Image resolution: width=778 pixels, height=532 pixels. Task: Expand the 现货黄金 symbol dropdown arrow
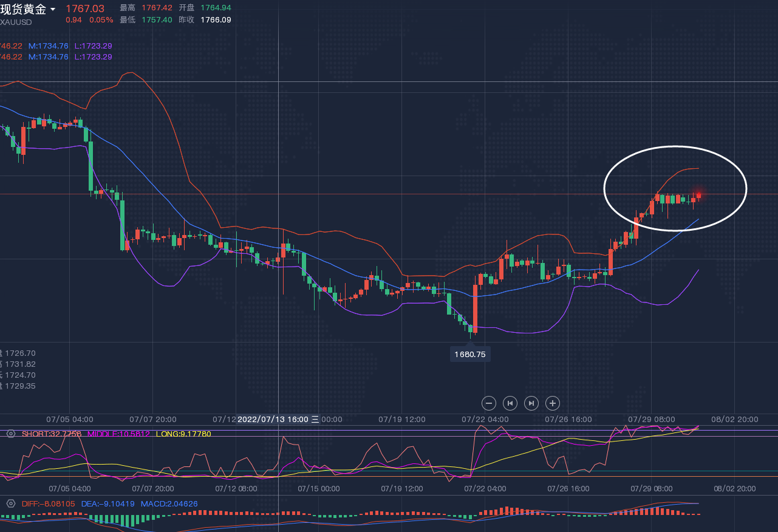tap(53, 9)
